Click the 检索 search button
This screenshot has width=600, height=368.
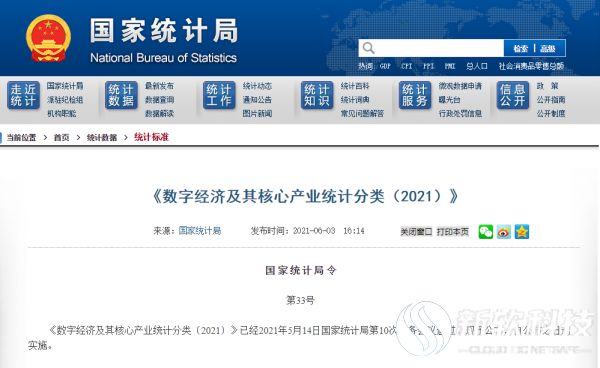pyautogui.click(x=520, y=49)
